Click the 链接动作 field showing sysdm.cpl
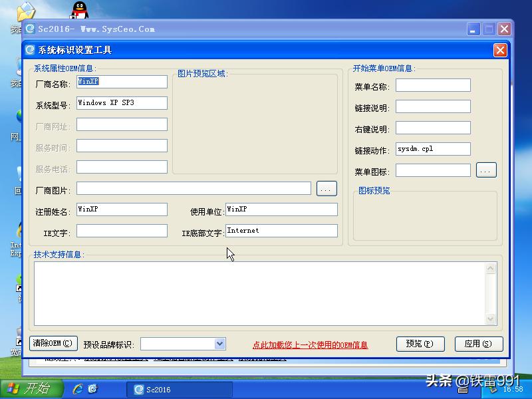Image resolution: width=532 pixels, height=399 pixels. click(432, 148)
